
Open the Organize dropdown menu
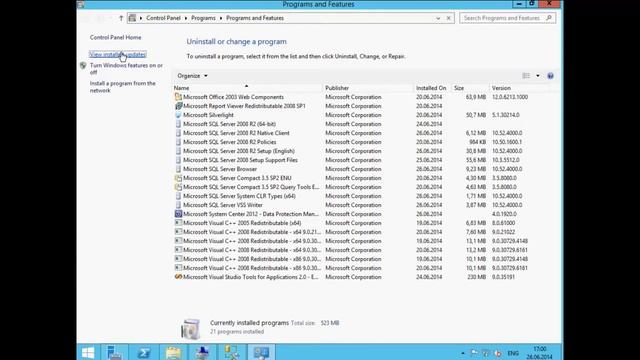(x=192, y=76)
